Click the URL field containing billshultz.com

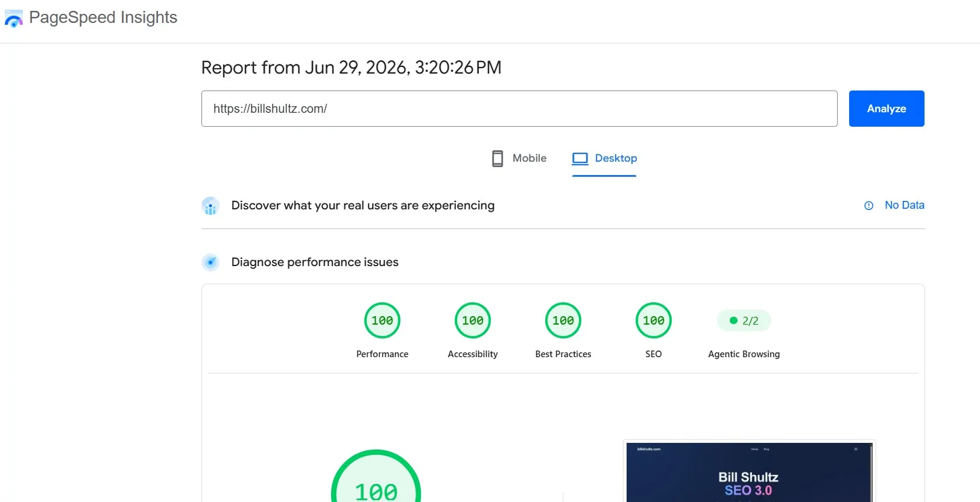tap(519, 109)
